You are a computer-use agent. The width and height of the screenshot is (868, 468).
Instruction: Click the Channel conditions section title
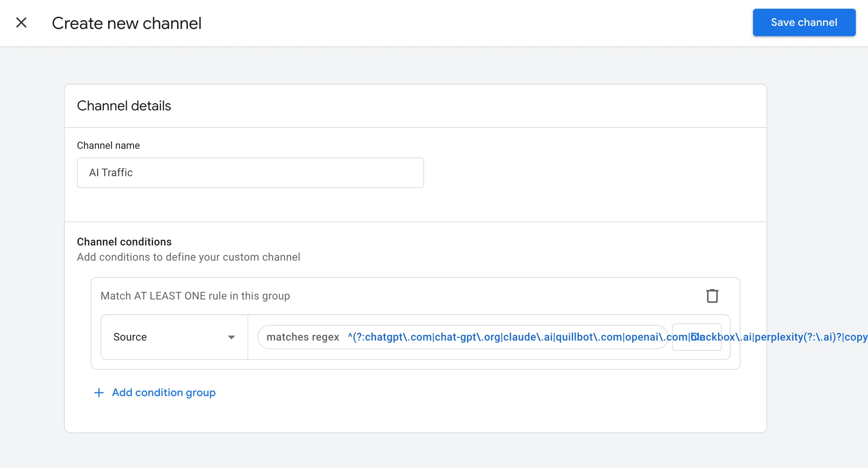click(x=124, y=241)
